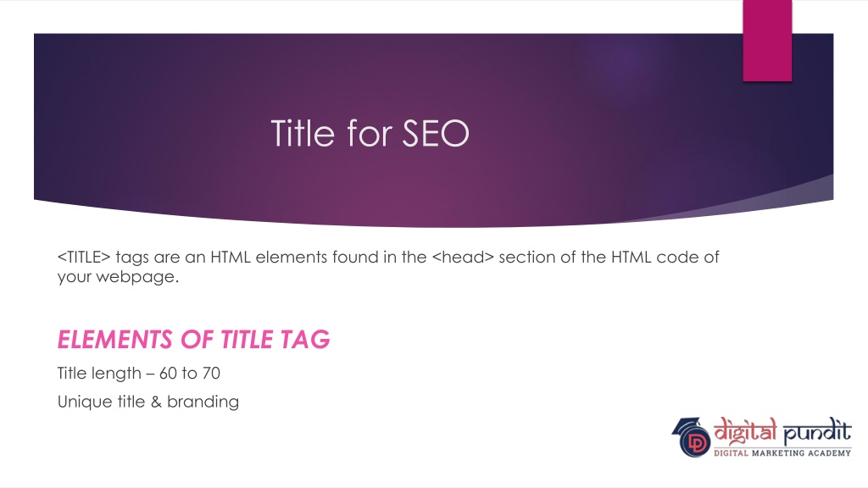Viewport: 868px width, 488px height.
Task: Click the ampersand in 'Unique title & branding'
Action: 156,402
